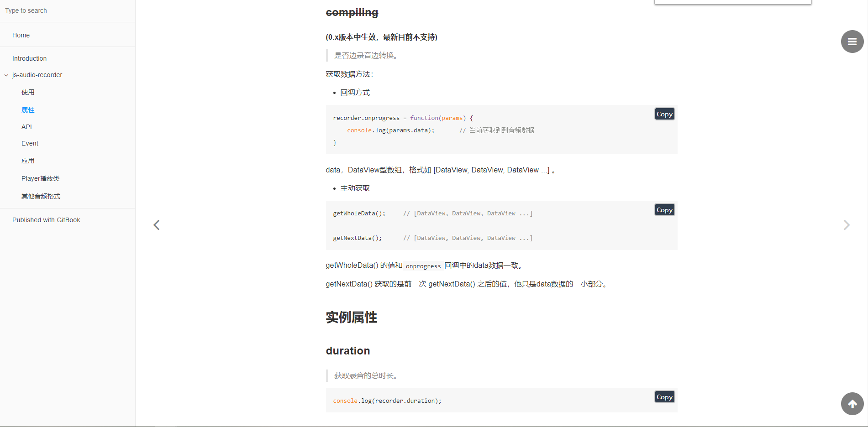Copy the getWholeData code snippet
The image size is (868, 427).
point(664,209)
